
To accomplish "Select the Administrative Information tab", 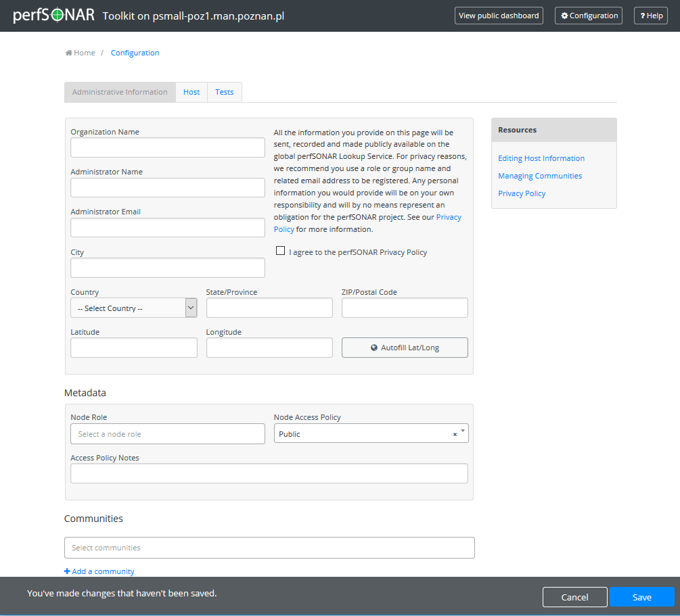I will pyautogui.click(x=119, y=91).
